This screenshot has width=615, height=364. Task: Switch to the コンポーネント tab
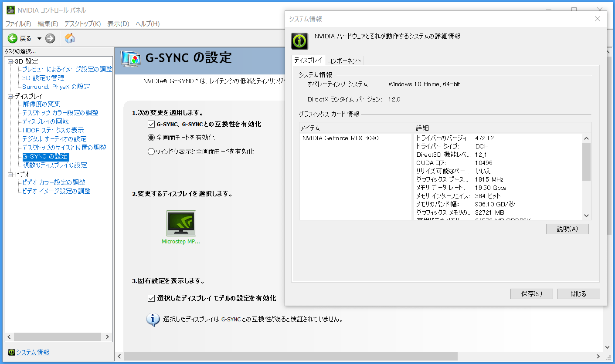click(x=344, y=61)
